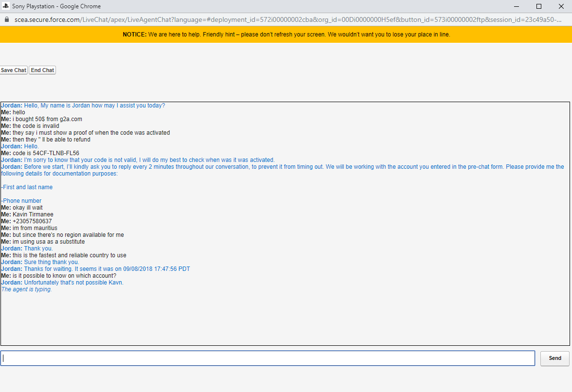Click the yellow NOTICE banner text
572x392 pixels.
pyautogui.click(x=286, y=35)
